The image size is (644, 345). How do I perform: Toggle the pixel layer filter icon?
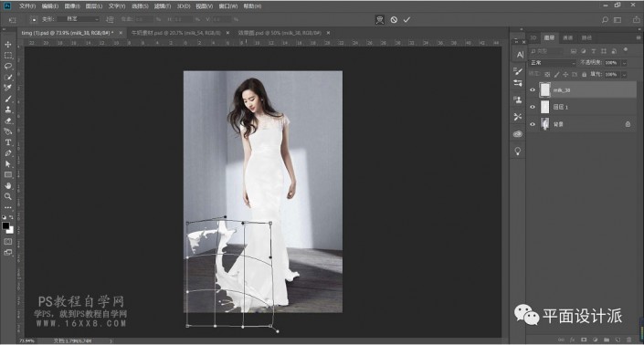pyautogui.click(x=574, y=51)
